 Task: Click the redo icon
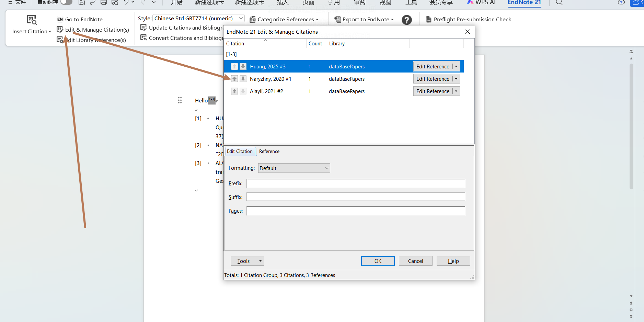[143, 2]
